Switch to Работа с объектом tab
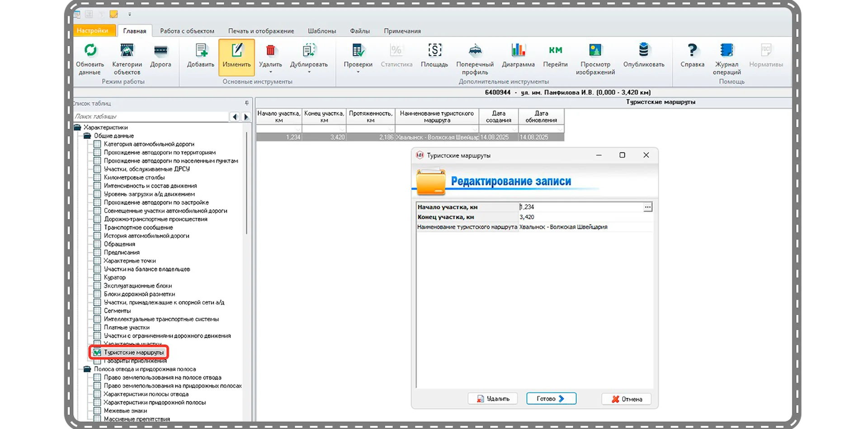Image resolution: width=868 pixels, height=429 pixels. pos(187,31)
